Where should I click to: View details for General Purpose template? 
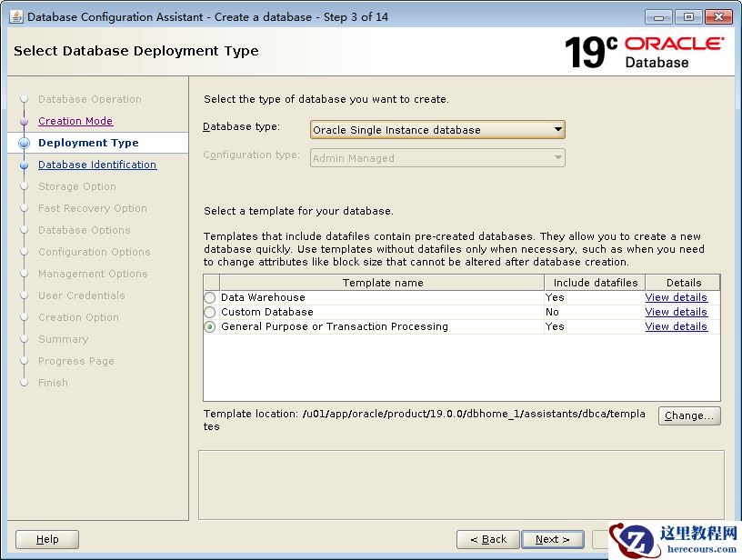(x=676, y=327)
